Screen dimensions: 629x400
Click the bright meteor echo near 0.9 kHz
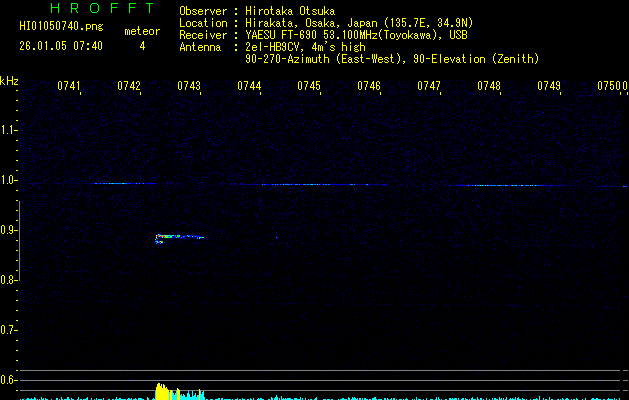[178, 237]
